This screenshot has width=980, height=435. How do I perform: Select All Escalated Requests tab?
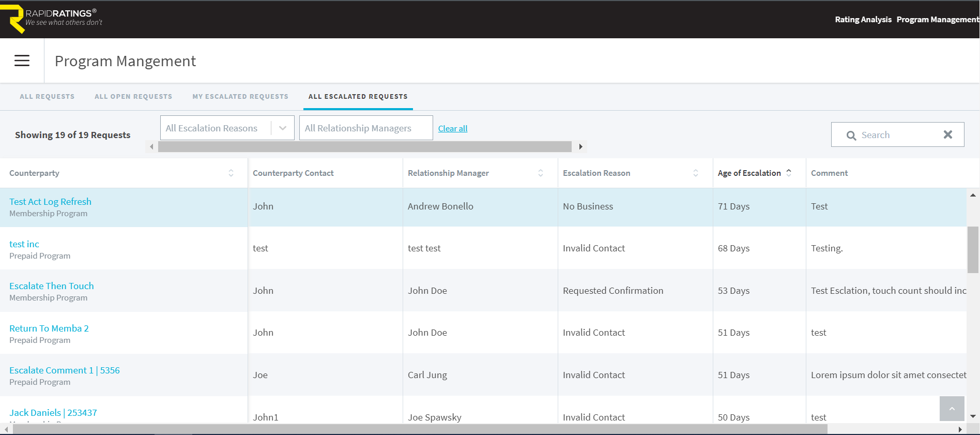click(x=358, y=97)
